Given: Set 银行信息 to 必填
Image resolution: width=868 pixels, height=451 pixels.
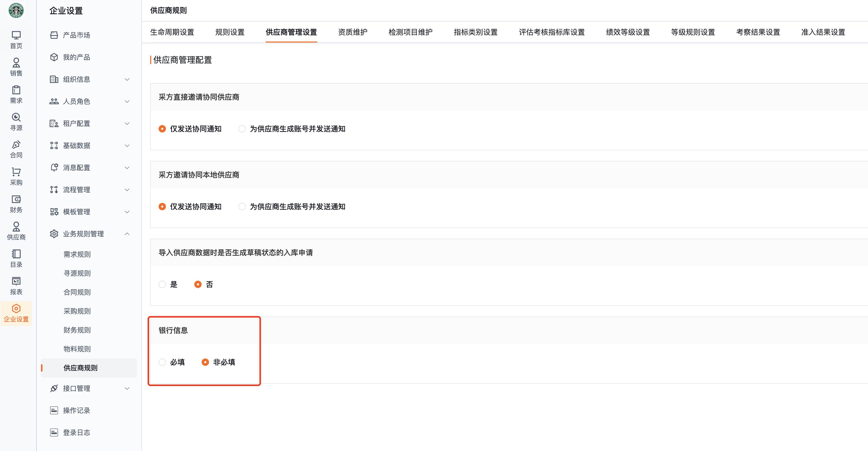Looking at the screenshot, I should [x=162, y=362].
